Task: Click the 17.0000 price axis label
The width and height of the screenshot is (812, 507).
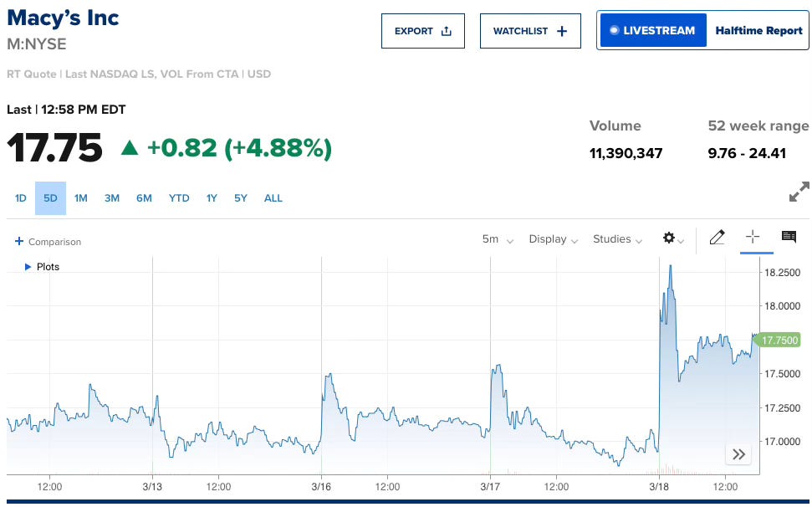Action: [x=782, y=441]
